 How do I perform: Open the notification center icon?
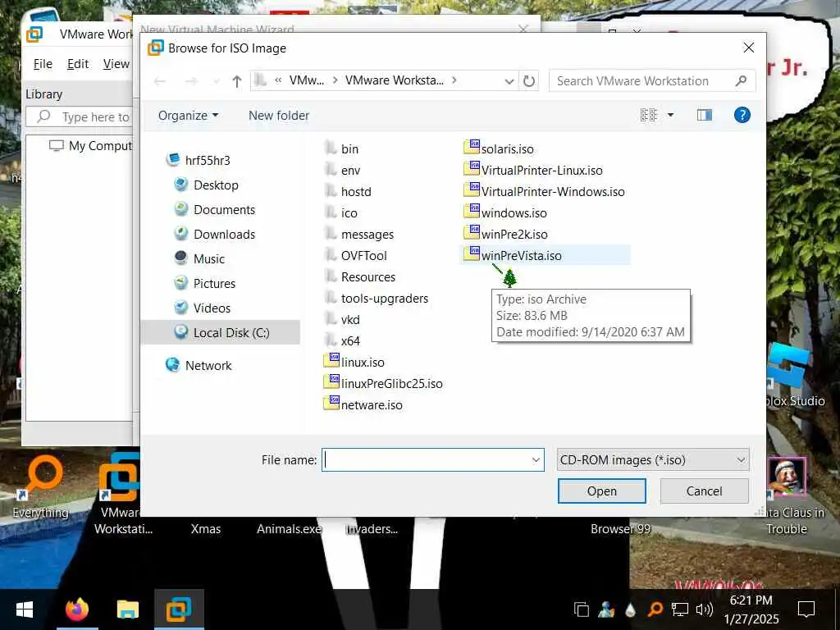coord(806,609)
